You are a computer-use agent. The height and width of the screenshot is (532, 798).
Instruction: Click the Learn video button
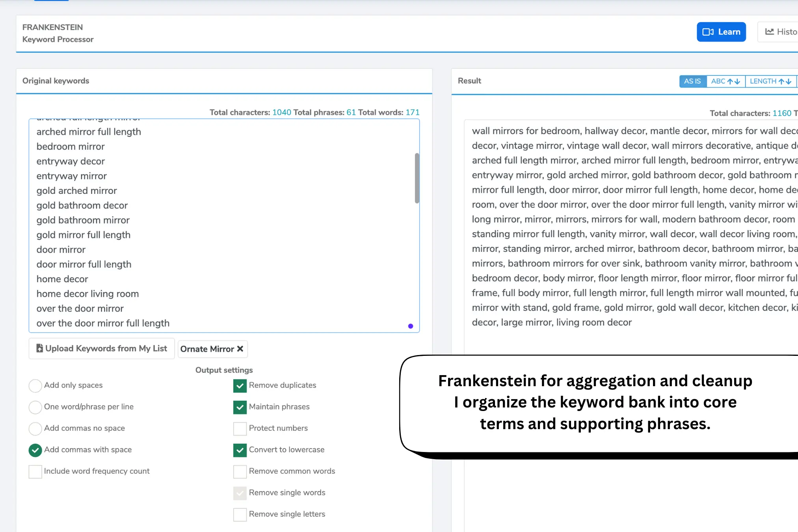click(x=721, y=32)
